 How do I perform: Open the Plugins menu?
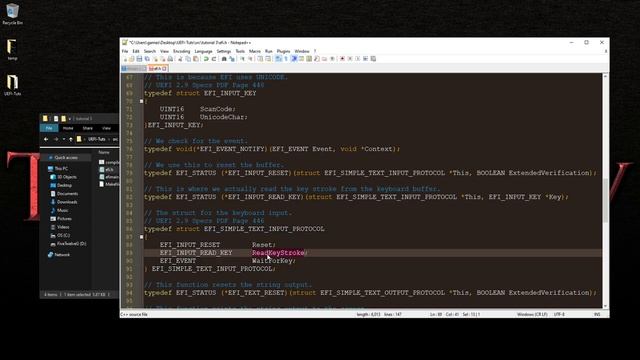(x=283, y=51)
